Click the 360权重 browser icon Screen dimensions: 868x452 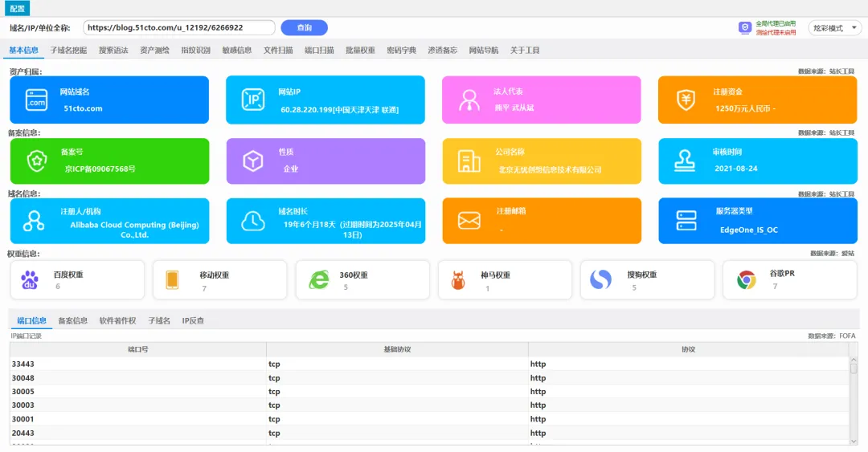[319, 279]
